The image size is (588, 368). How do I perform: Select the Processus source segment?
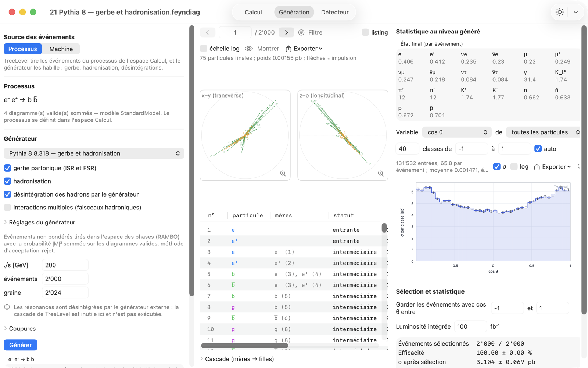(x=23, y=49)
